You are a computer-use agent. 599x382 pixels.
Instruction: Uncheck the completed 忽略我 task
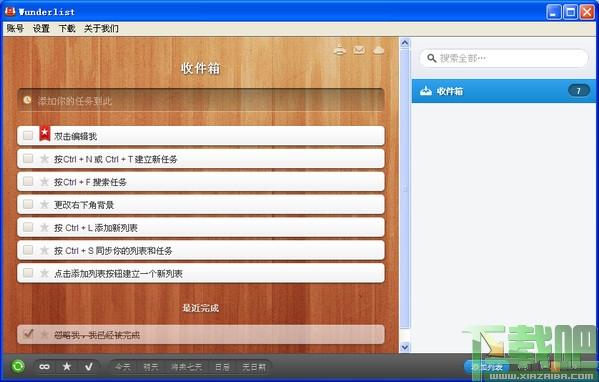point(28,333)
